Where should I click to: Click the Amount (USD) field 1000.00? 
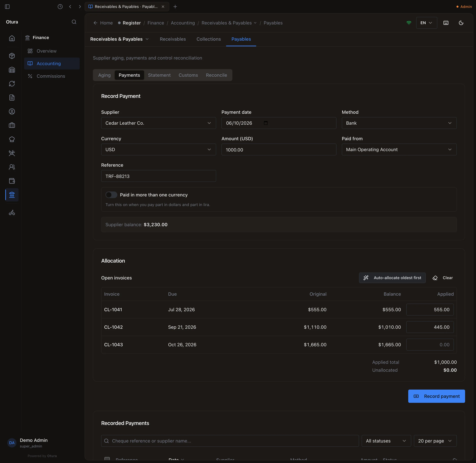[x=279, y=149]
